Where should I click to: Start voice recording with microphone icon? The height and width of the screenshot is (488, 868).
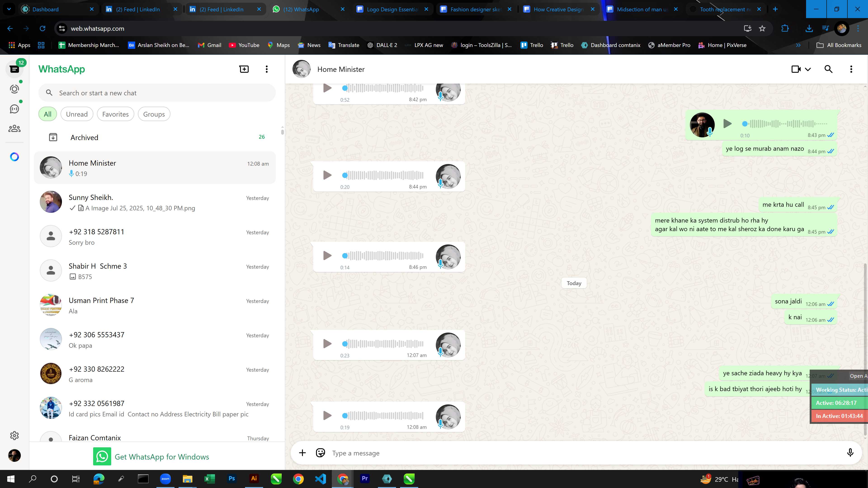click(x=850, y=453)
